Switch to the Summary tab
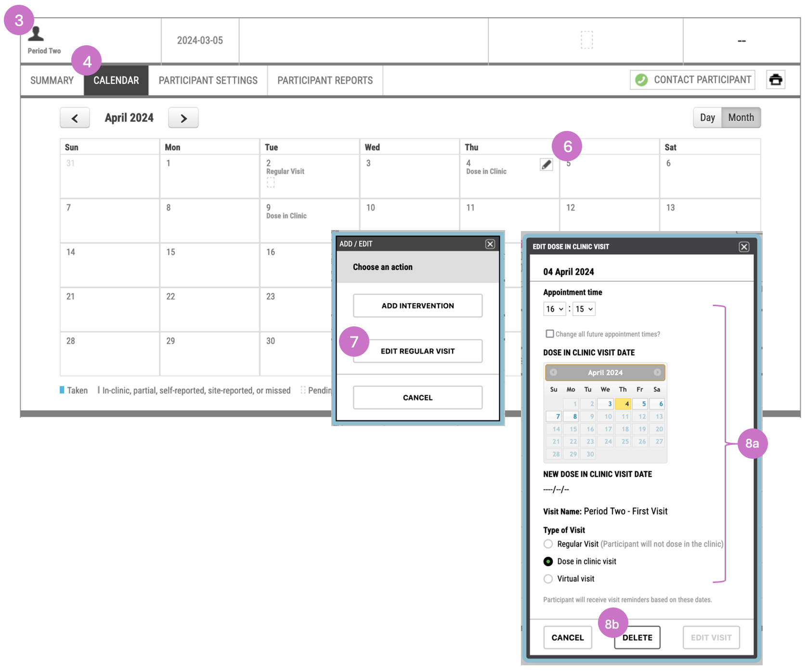806x672 pixels. pyautogui.click(x=52, y=80)
